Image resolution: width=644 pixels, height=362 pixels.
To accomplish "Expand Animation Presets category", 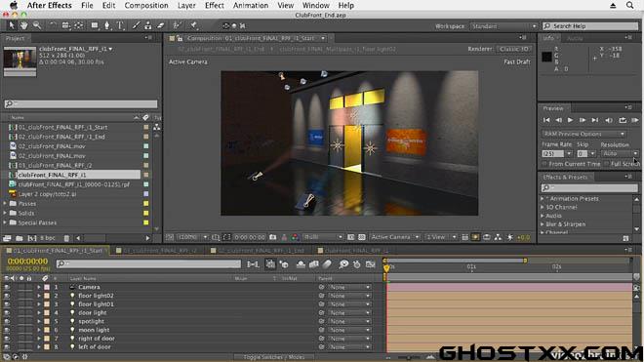I will pos(543,198).
